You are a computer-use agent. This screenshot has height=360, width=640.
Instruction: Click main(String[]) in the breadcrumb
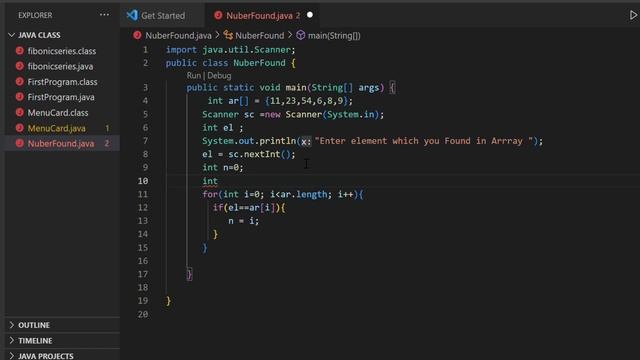click(334, 36)
